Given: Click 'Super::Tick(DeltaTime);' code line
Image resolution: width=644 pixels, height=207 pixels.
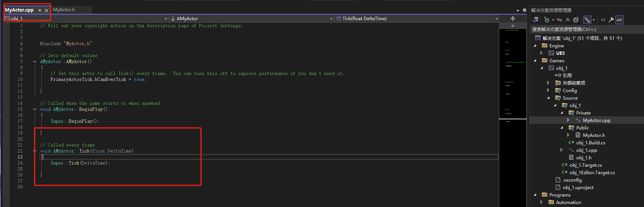Looking at the screenshot, I should (80, 163).
